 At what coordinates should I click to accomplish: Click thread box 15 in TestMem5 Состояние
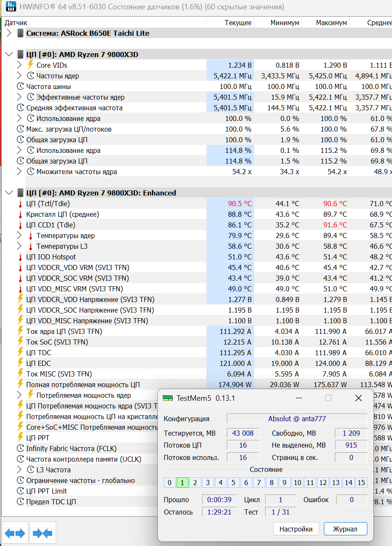(x=361, y=483)
